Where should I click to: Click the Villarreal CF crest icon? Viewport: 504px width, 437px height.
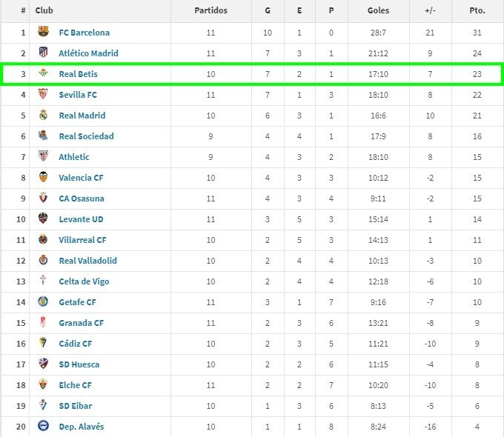point(43,240)
